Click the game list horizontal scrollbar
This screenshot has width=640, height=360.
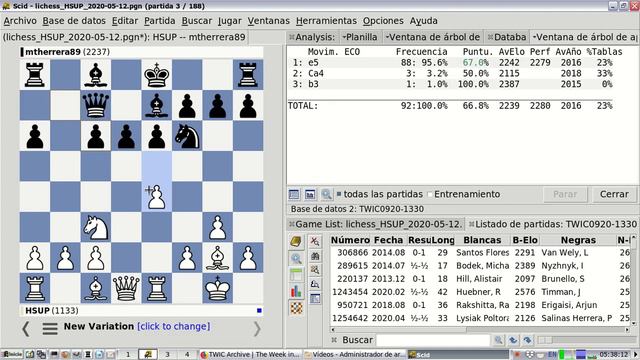point(480,330)
